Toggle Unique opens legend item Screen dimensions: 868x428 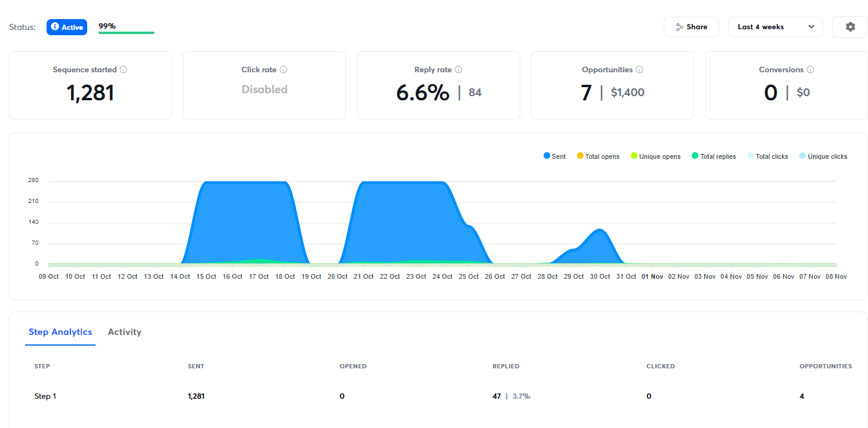pos(655,156)
